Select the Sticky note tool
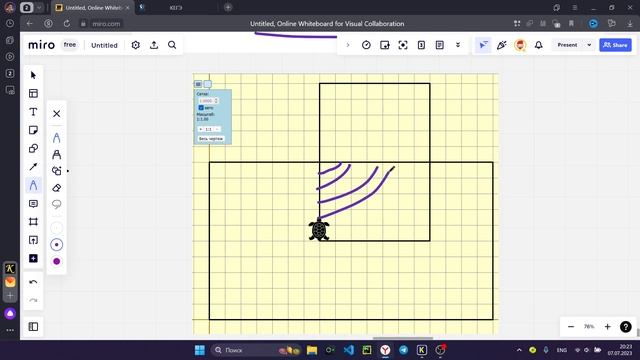Image resolution: width=640 pixels, height=360 pixels. pyautogui.click(x=33, y=130)
